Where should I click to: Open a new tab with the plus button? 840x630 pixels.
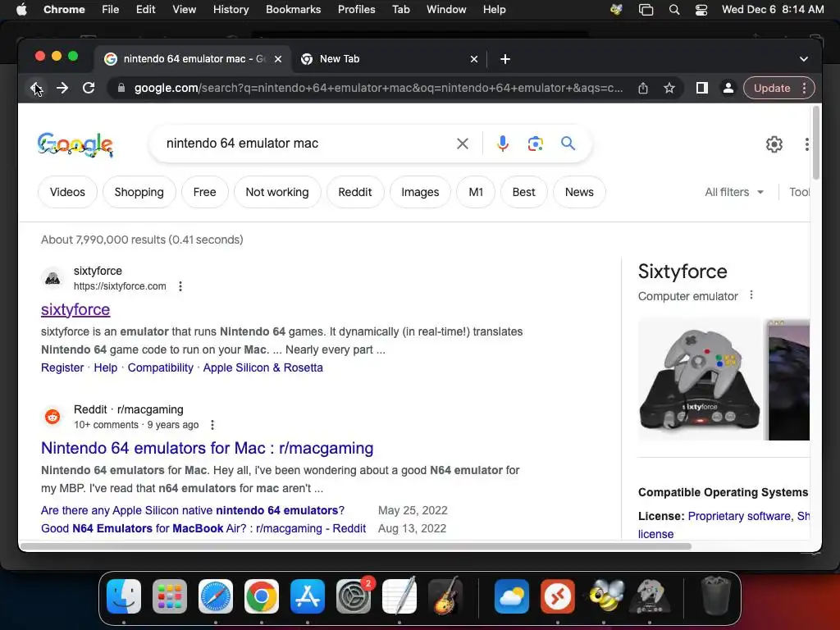(504, 59)
